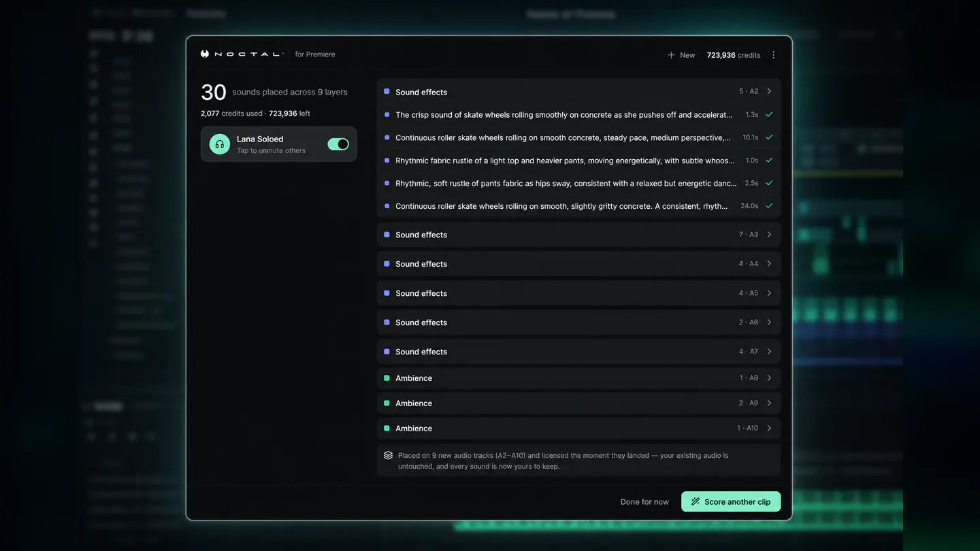Expand the Sound effects A4 group
The width and height of the screenshot is (980, 551).
(x=769, y=264)
